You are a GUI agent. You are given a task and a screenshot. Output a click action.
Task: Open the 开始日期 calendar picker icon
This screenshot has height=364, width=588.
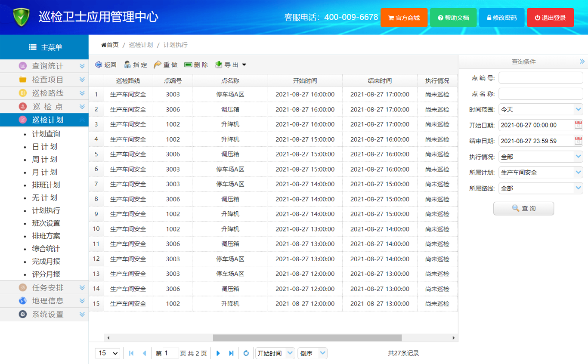(578, 125)
